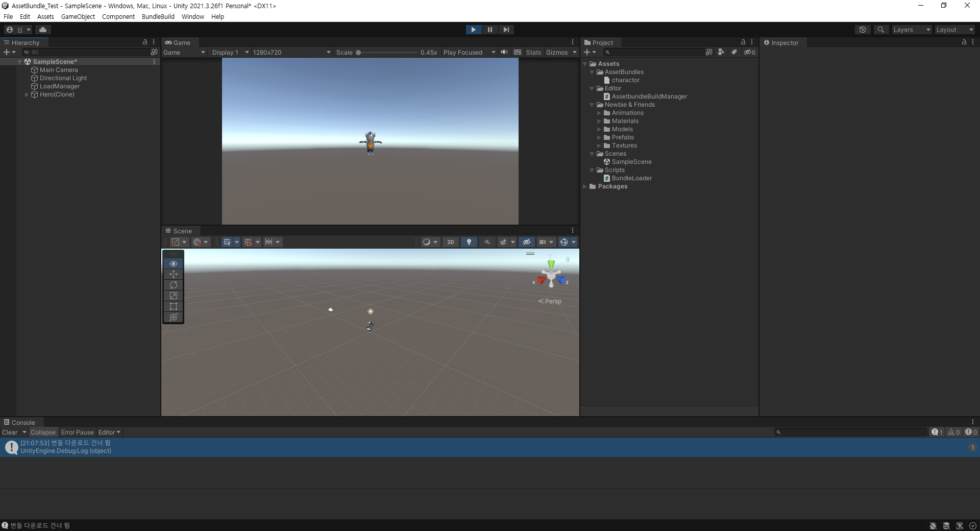Screen dimensions: 980x531
Task: Toggle grid snapping icon in Scene
Action: 248,242
